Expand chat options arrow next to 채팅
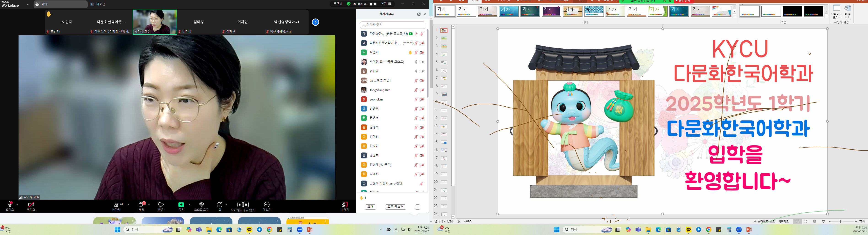The height and width of the screenshot is (235, 868). [x=149, y=204]
